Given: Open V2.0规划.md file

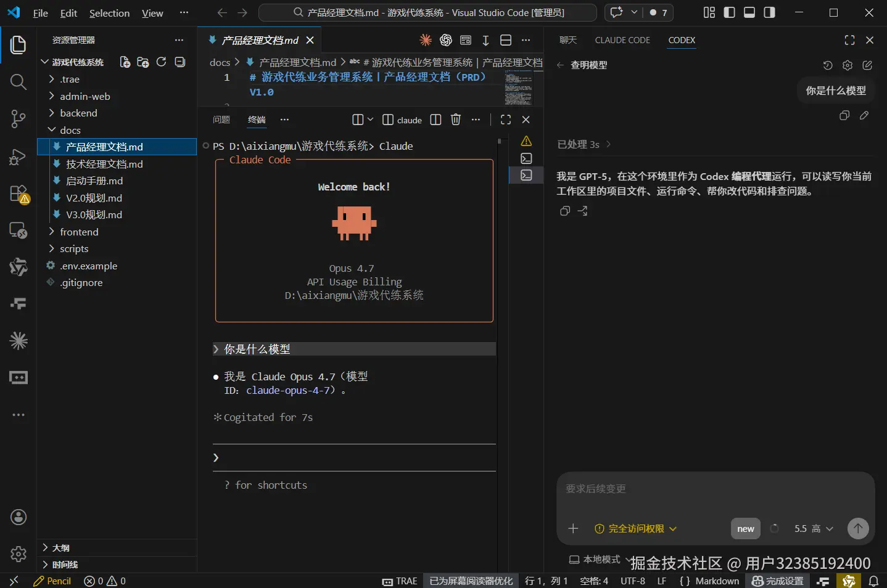Looking at the screenshot, I should coord(117,198).
